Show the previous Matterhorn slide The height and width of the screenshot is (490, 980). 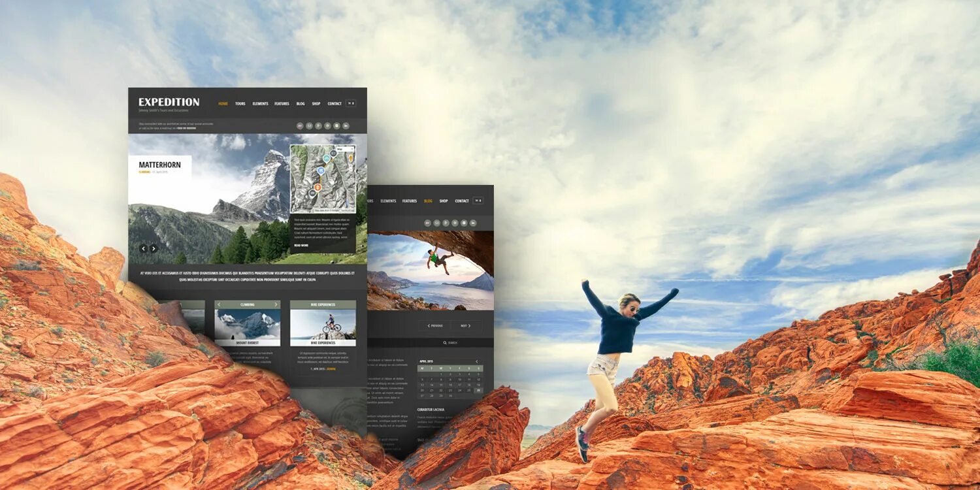coord(143,249)
